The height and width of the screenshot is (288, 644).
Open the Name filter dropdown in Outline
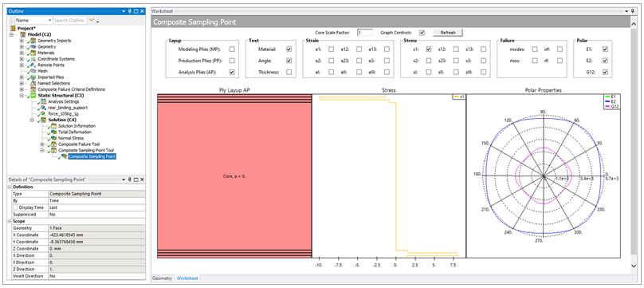(50, 20)
